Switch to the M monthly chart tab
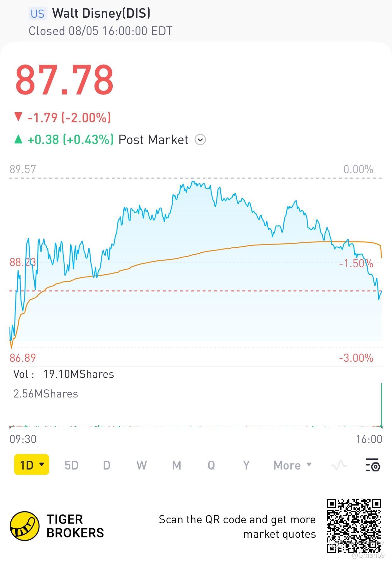Viewport: 392px width, 564px height. [177, 465]
